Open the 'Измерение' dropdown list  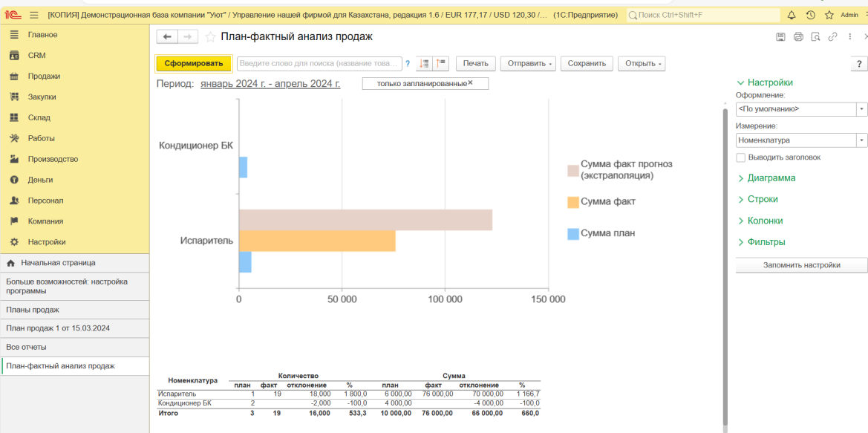[x=861, y=140]
